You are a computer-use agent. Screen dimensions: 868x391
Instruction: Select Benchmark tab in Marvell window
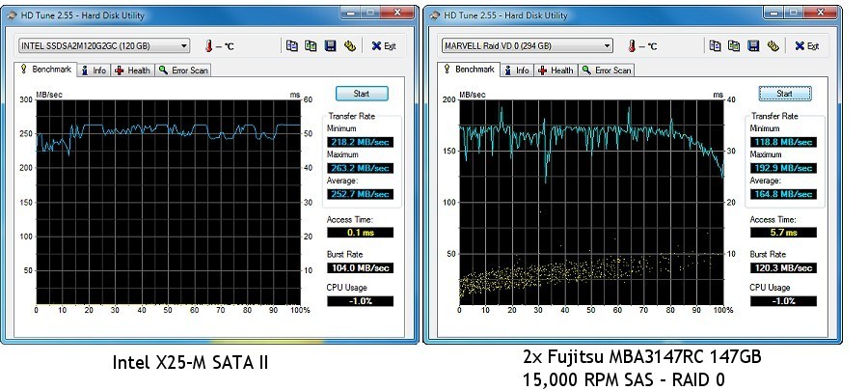click(469, 70)
